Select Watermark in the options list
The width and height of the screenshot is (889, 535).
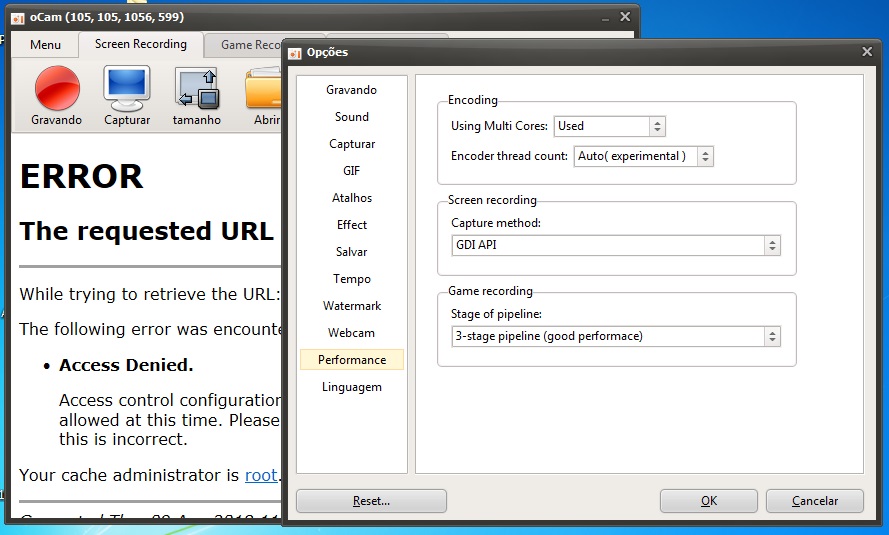352,306
